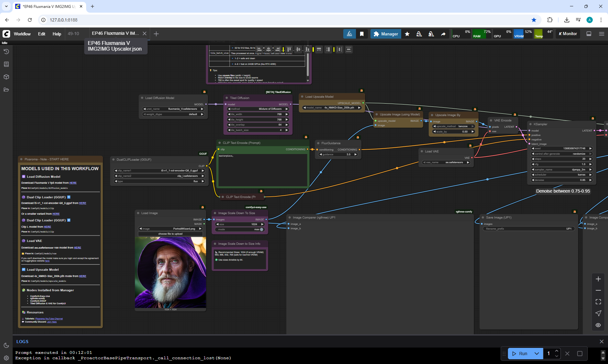Viewport: 608px width, 364px height.
Task: Open the workflows folder sidebar icon
Action: pos(6,89)
